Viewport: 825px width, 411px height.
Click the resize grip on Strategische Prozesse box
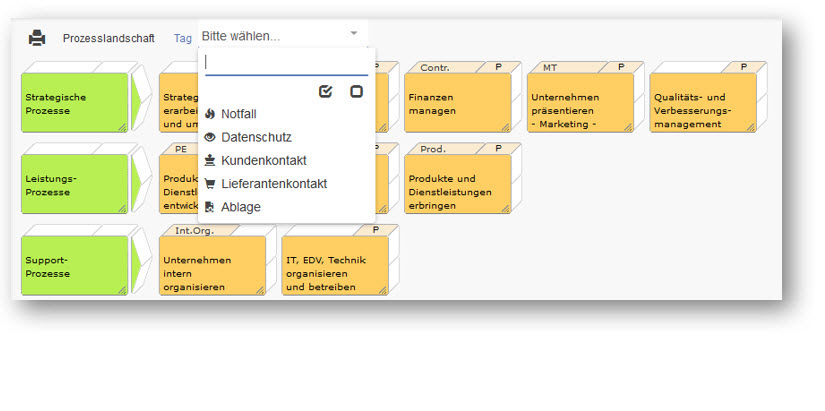tap(122, 127)
